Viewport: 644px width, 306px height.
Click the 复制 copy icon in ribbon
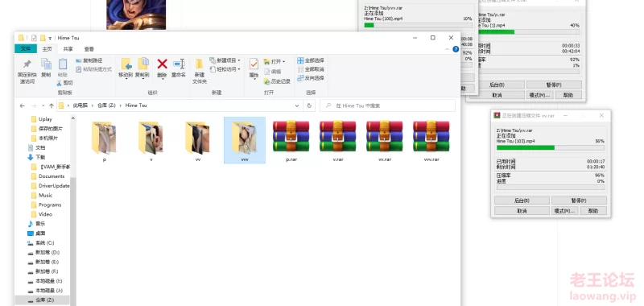pyautogui.click(x=46, y=64)
